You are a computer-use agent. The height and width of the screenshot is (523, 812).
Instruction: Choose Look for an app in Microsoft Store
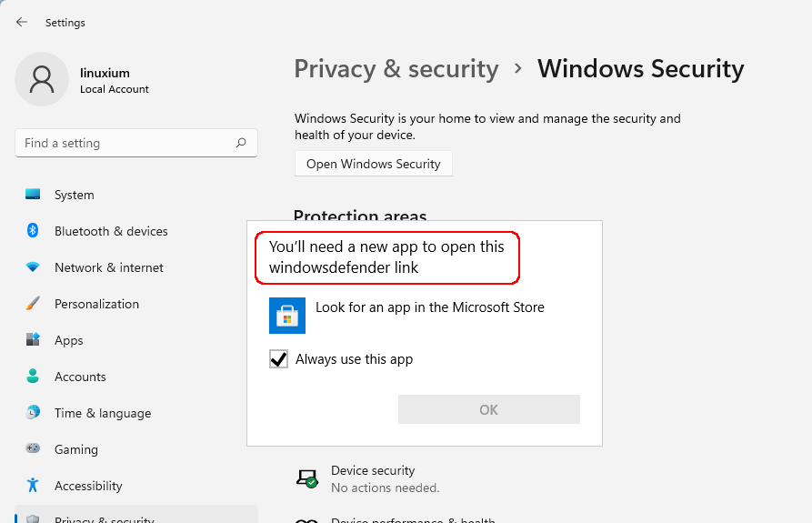(x=406, y=316)
